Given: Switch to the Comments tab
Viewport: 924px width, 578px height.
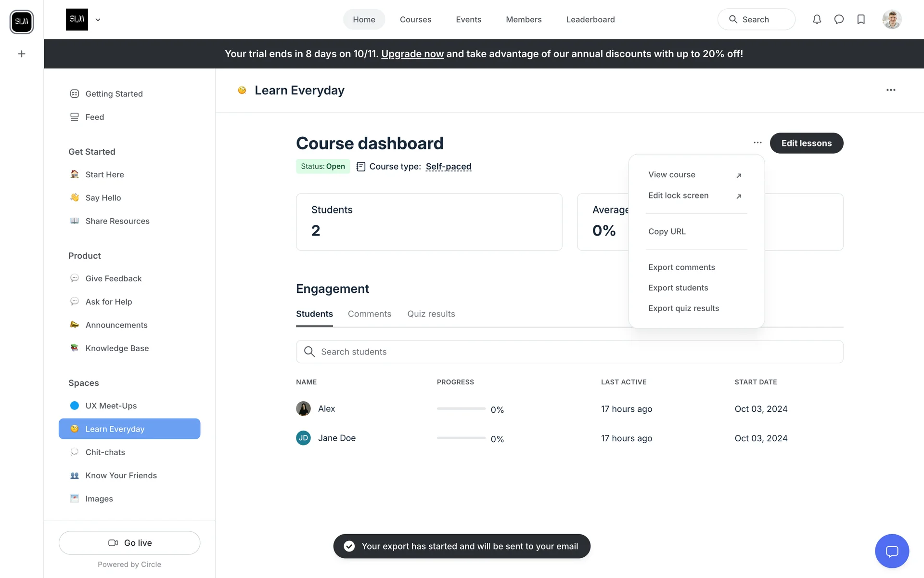Looking at the screenshot, I should coord(369,314).
